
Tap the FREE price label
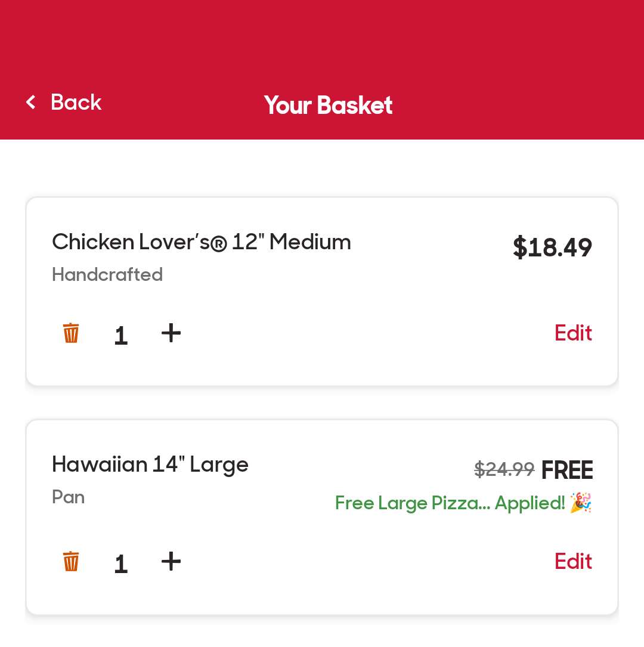pos(567,470)
